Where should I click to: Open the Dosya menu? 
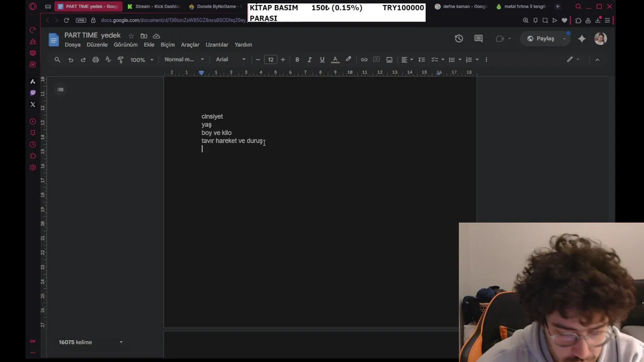click(x=72, y=45)
